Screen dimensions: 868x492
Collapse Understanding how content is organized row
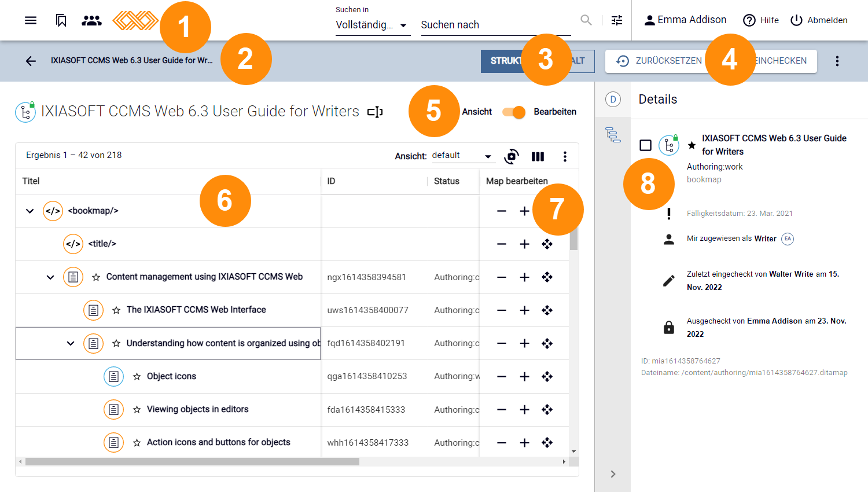pyautogui.click(x=71, y=343)
